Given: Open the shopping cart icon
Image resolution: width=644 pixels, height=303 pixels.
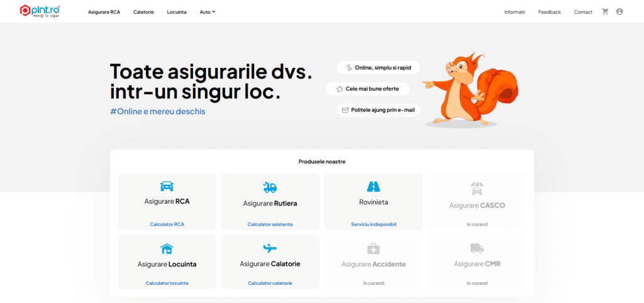Looking at the screenshot, I should 605,11.
